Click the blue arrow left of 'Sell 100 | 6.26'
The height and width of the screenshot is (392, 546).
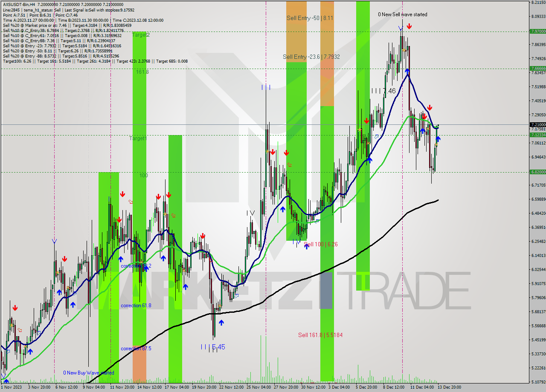(x=306, y=246)
